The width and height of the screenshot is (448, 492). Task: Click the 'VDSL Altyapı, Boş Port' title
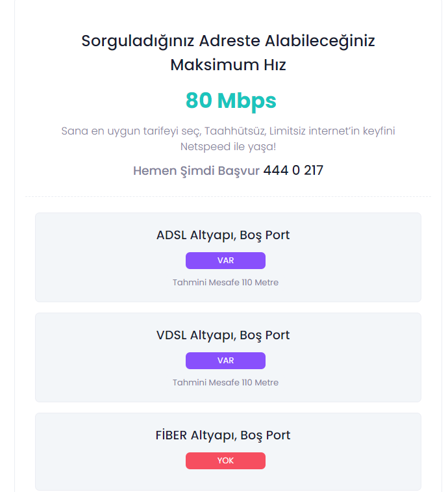(x=223, y=335)
